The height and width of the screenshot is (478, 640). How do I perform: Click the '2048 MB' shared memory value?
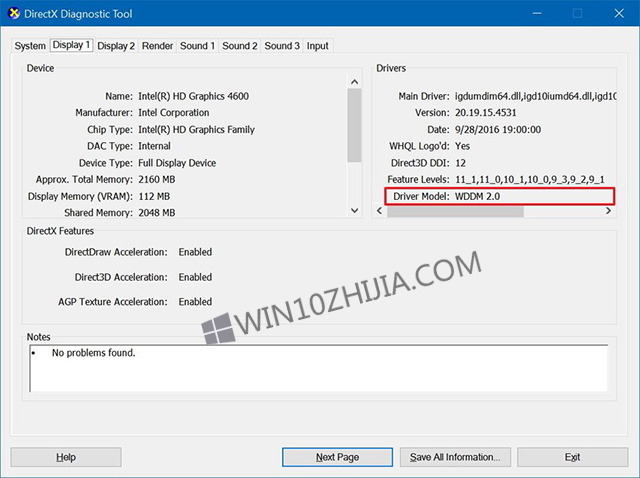point(156,213)
